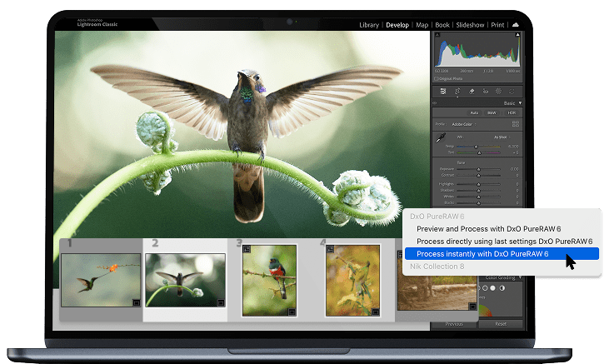
Task: Open the Adobe Color profile dropdown
Action: click(x=463, y=123)
